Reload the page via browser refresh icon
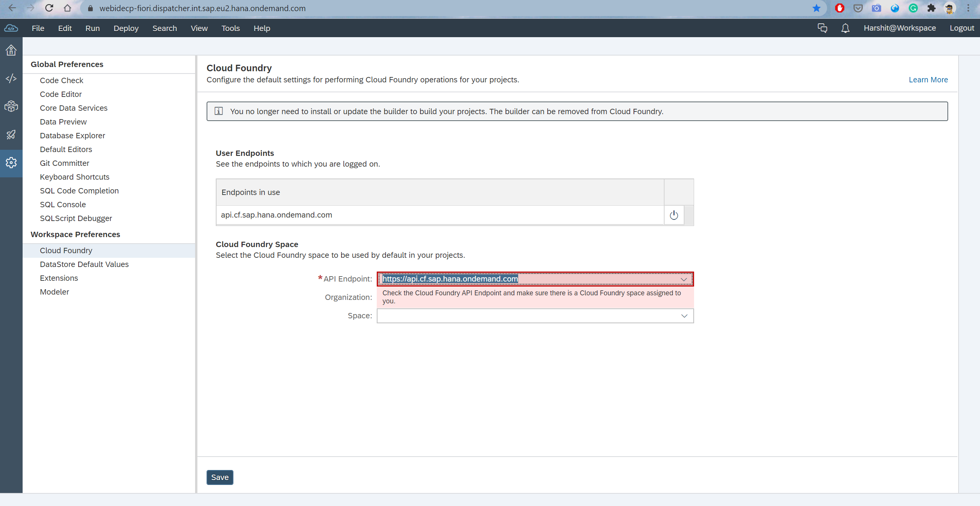Image resolution: width=980 pixels, height=506 pixels. point(49,8)
